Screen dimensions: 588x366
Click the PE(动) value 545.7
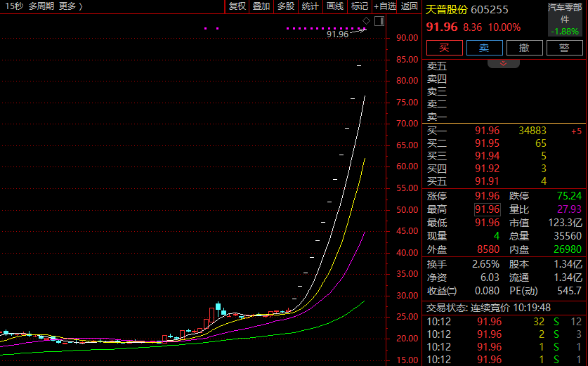pyautogui.click(x=569, y=291)
